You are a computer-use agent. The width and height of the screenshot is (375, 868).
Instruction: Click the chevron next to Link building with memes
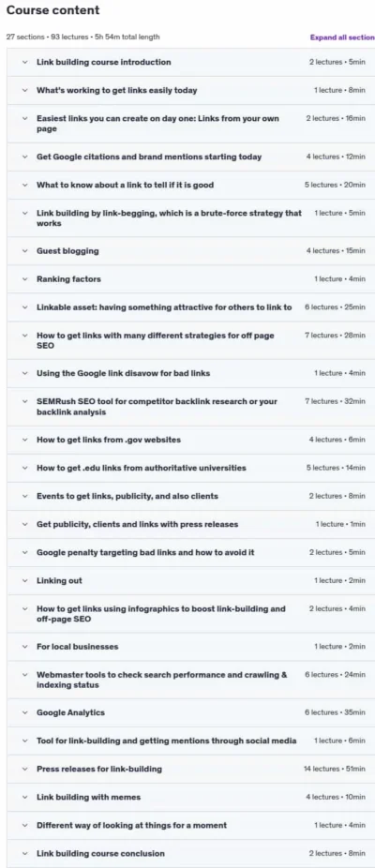point(24,797)
